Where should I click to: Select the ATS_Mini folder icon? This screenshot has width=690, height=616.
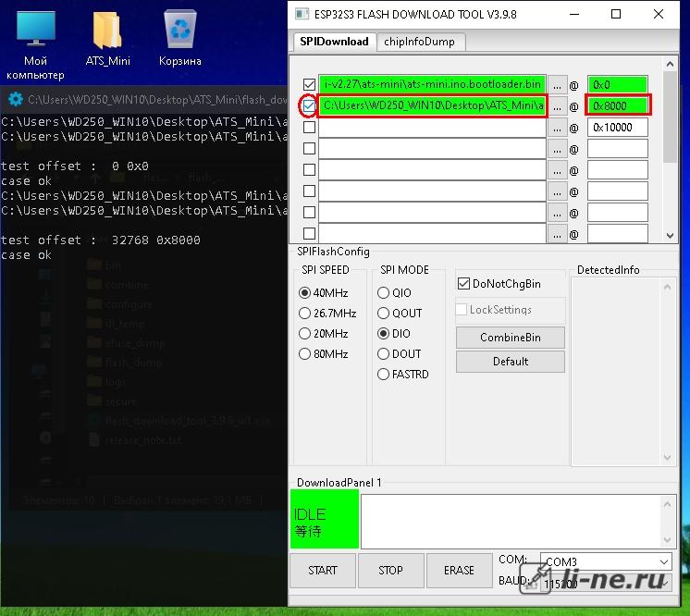point(108,39)
